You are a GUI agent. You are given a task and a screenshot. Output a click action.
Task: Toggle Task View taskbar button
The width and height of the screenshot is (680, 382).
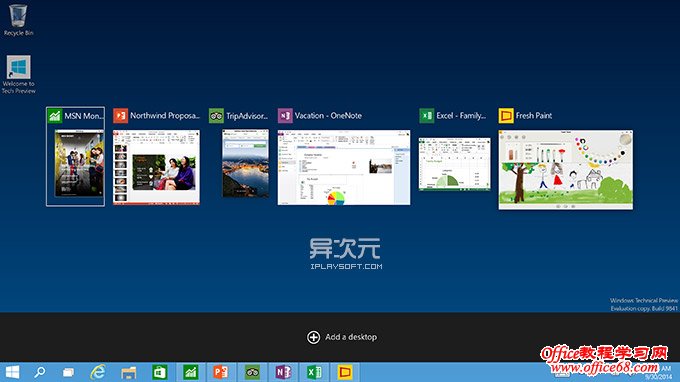point(68,372)
